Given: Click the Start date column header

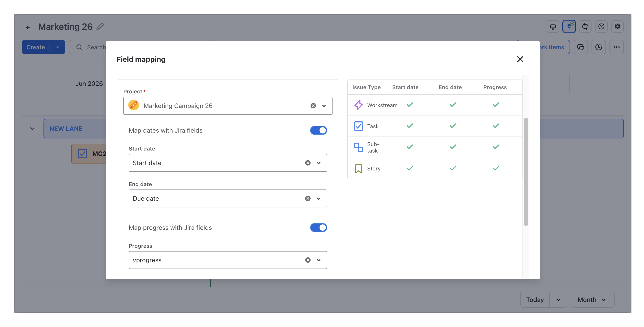Looking at the screenshot, I should tap(405, 87).
